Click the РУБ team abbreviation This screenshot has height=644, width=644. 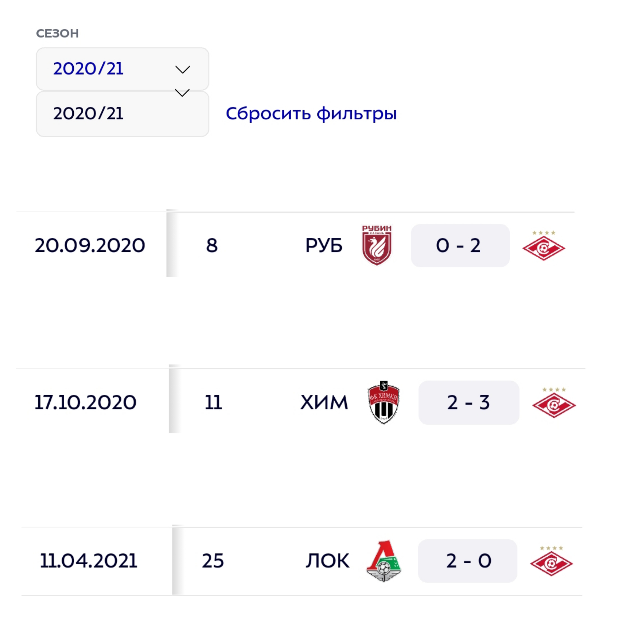[x=324, y=246]
